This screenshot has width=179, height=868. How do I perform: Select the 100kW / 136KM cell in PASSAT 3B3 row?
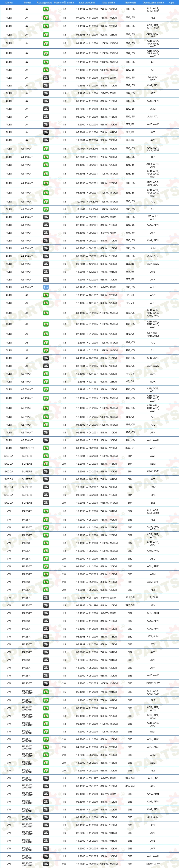pyautogui.click(x=109, y=683)
